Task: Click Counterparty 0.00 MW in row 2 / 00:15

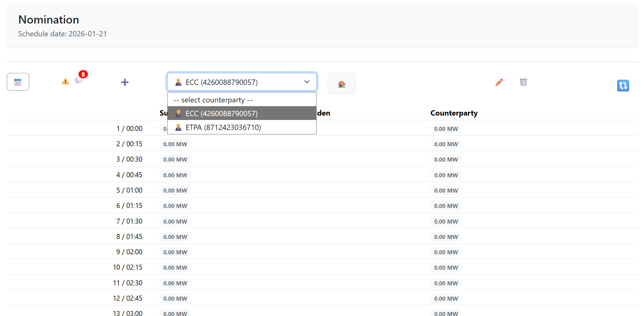Action: click(x=446, y=144)
